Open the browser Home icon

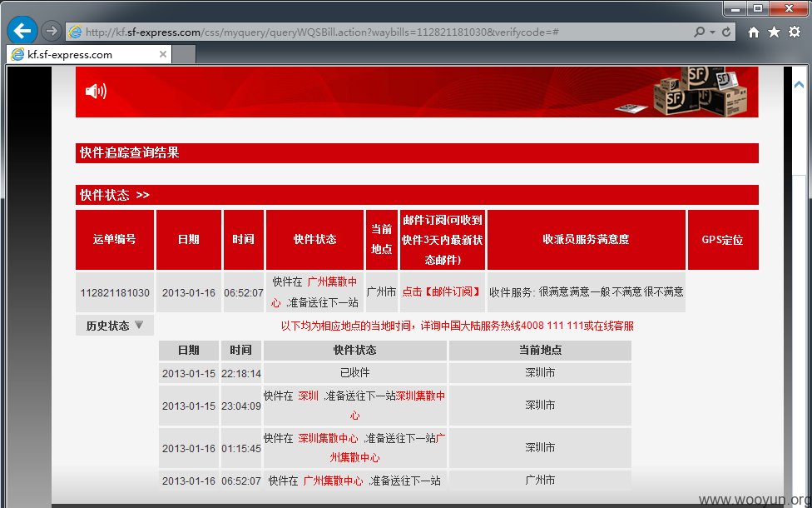[754, 32]
